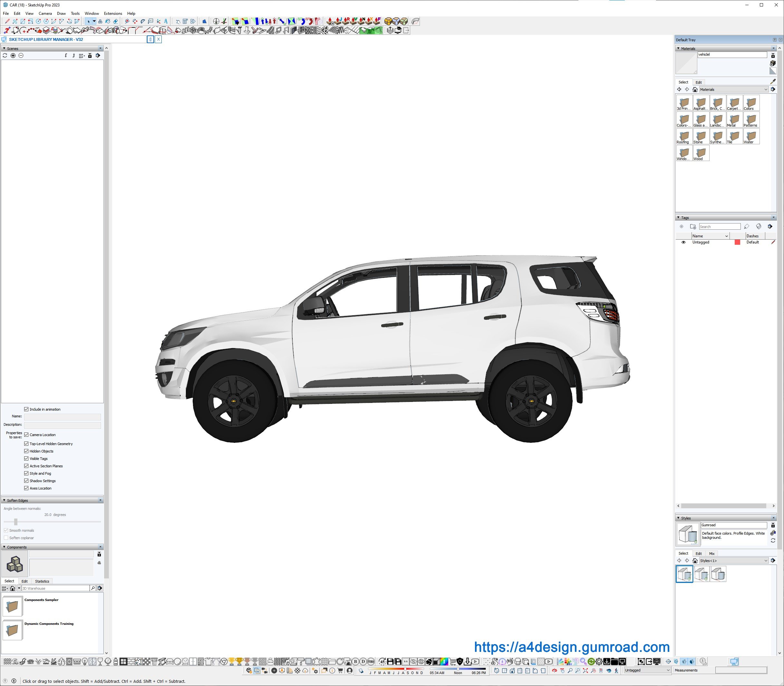Open the Extensions menu
Image resolution: width=784 pixels, height=686 pixels.
[113, 14]
